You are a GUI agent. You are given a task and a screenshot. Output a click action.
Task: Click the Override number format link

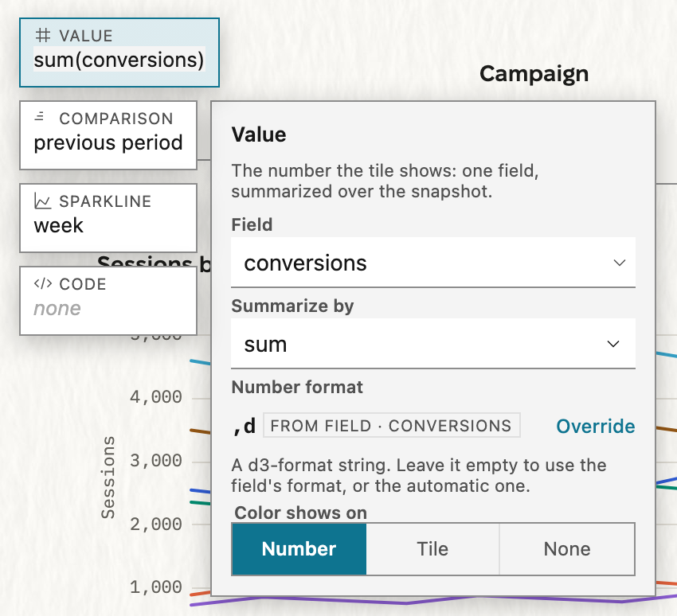(x=596, y=427)
